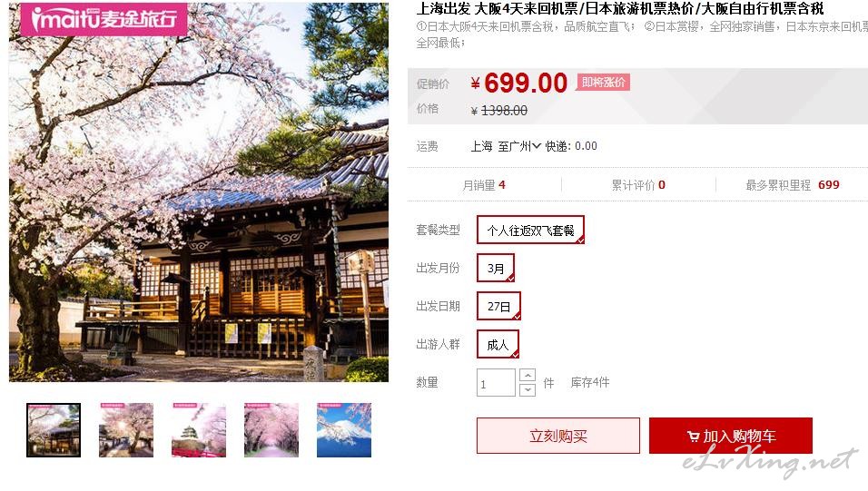Decrease quantity with the down arrow
The height and width of the screenshot is (491, 868).
point(528,389)
